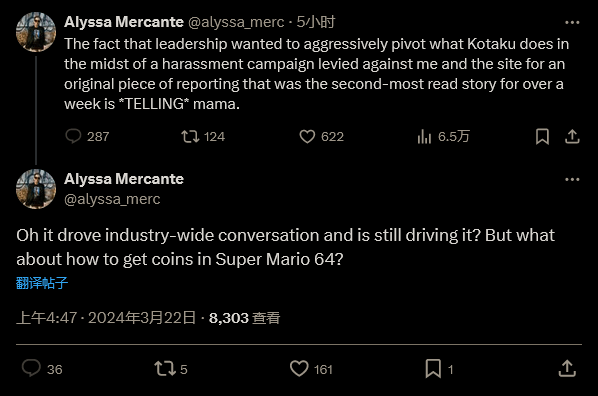Open Alyssa Mercante avatar on main tweet
Viewport: 598px width, 396px height.
point(36,189)
